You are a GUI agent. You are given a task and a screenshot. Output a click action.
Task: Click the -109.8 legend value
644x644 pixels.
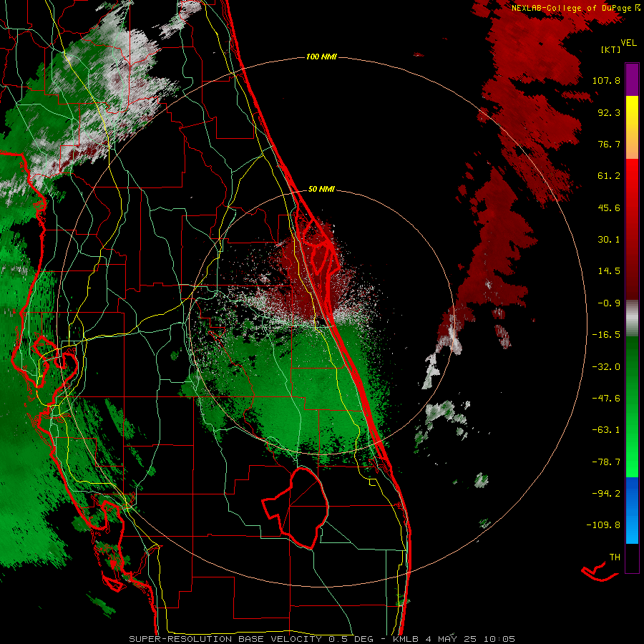[603, 525]
